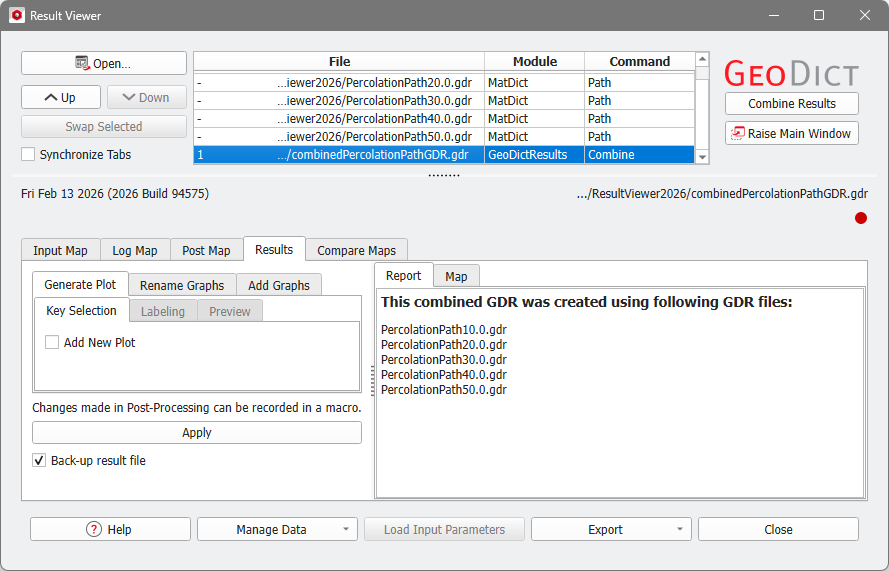The width and height of the screenshot is (889, 571).
Task: Select the PercolationPath50.0.gdr row
Action: coord(444,137)
